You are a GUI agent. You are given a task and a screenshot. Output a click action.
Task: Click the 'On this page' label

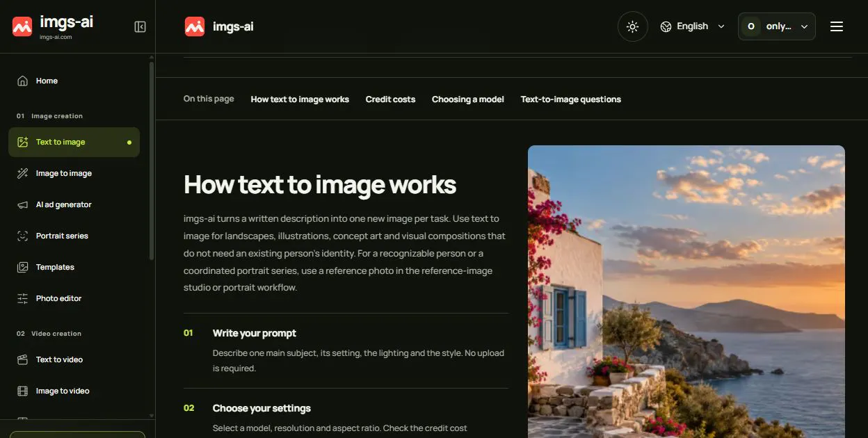coord(209,99)
